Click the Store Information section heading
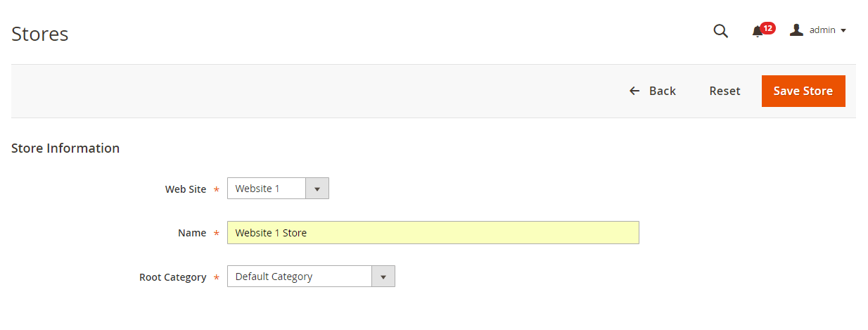This screenshot has height=330, width=868. [x=65, y=148]
